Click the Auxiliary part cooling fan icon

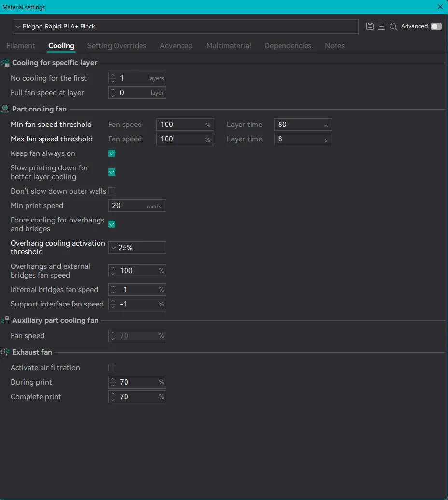click(5, 320)
